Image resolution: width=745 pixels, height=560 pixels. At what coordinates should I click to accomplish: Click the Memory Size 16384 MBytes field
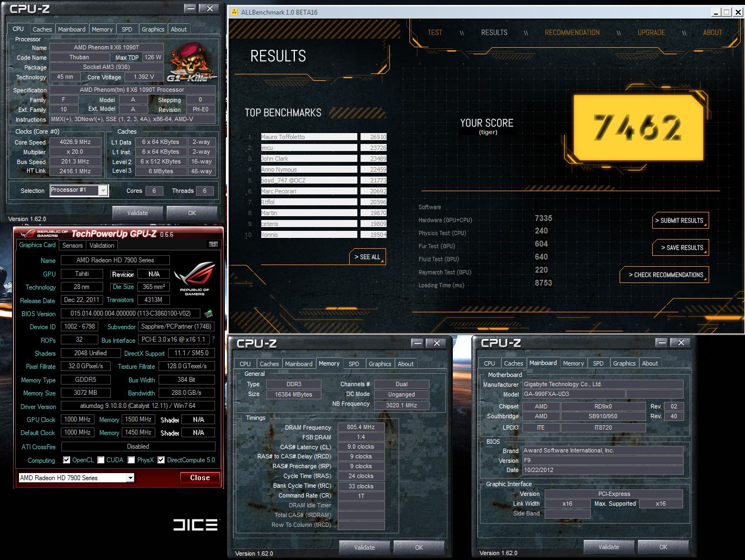294,395
